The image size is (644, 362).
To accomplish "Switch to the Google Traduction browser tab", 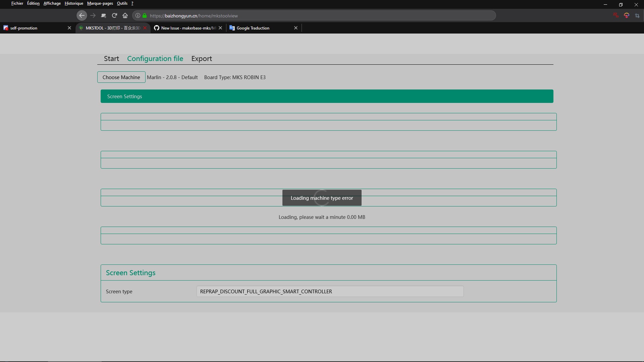I will [x=253, y=28].
